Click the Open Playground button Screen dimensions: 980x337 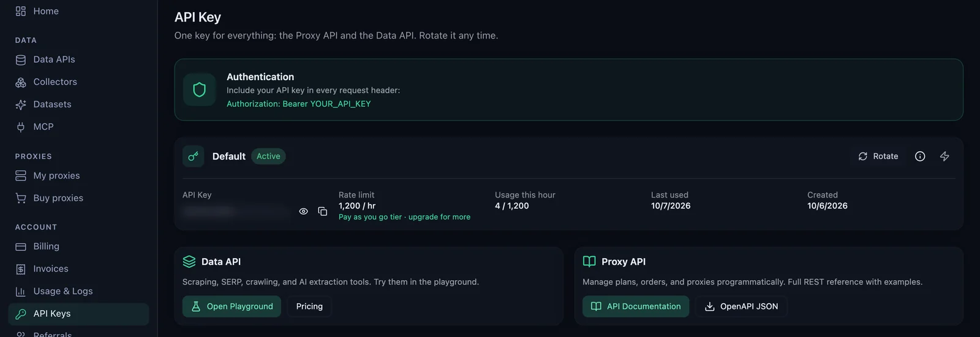point(232,306)
